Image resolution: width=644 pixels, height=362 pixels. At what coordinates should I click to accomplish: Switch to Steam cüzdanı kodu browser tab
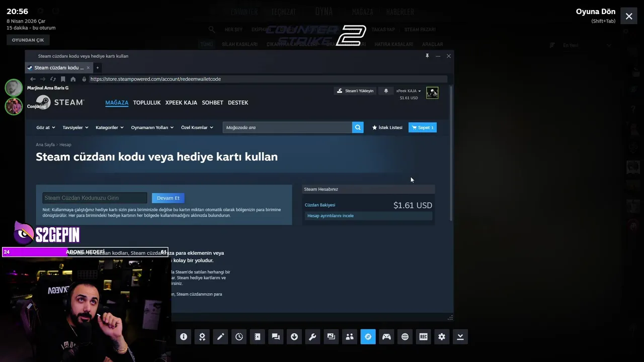59,67
